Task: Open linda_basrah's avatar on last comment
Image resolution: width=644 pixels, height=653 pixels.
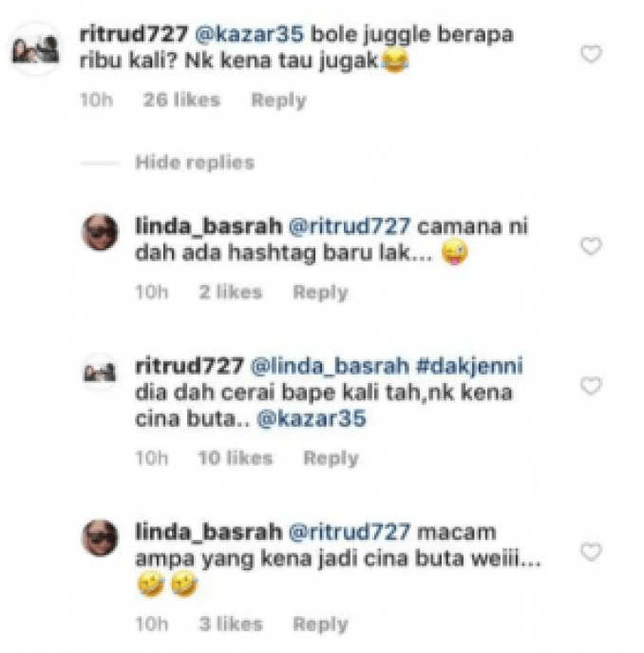Action: coord(100,538)
